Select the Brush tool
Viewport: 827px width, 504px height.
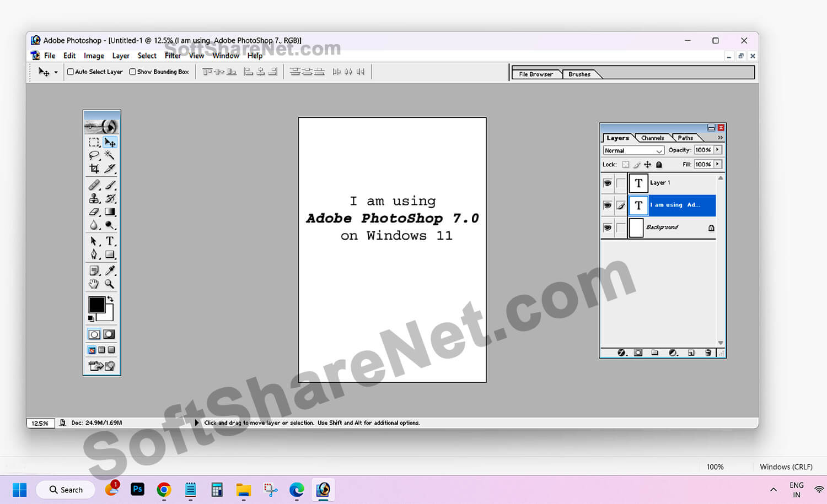click(x=110, y=185)
